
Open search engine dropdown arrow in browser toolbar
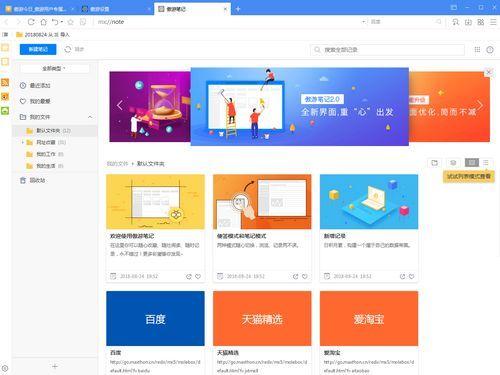[x=364, y=22]
